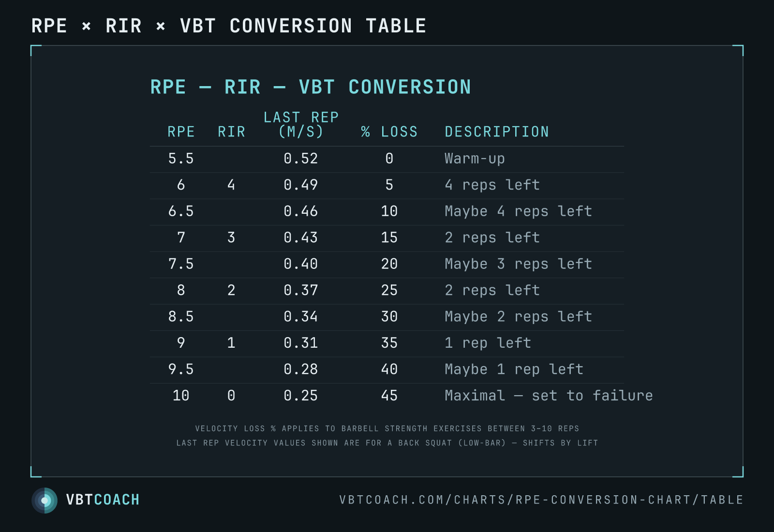Select the RIR value 0 in RPE 10 row
This screenshot has height=532, width=774.
[231, 396]
